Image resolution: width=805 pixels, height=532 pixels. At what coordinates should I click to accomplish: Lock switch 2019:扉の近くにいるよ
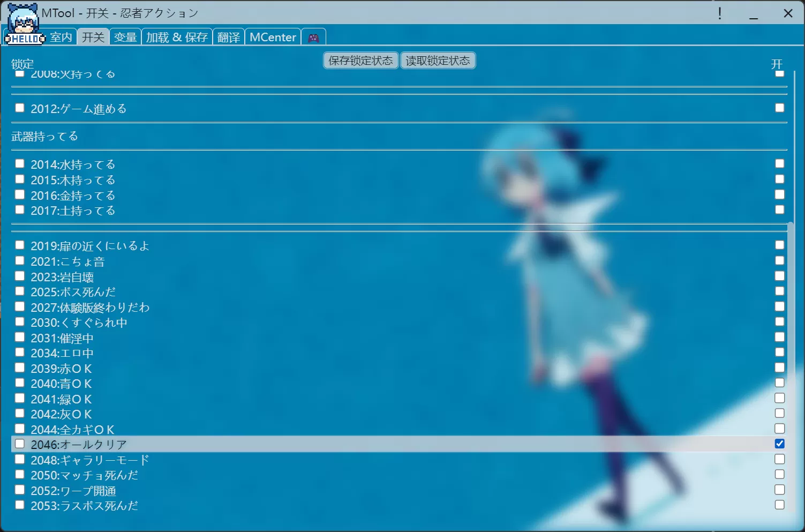(20, 245)
